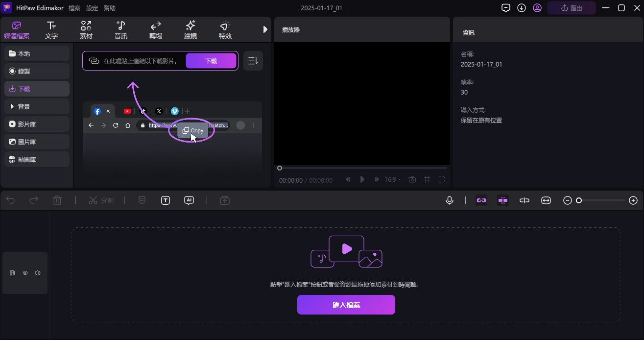644x340 pixels.
Task: Click the 保留在原有位置 import mode text
Action: click(481, 120)
